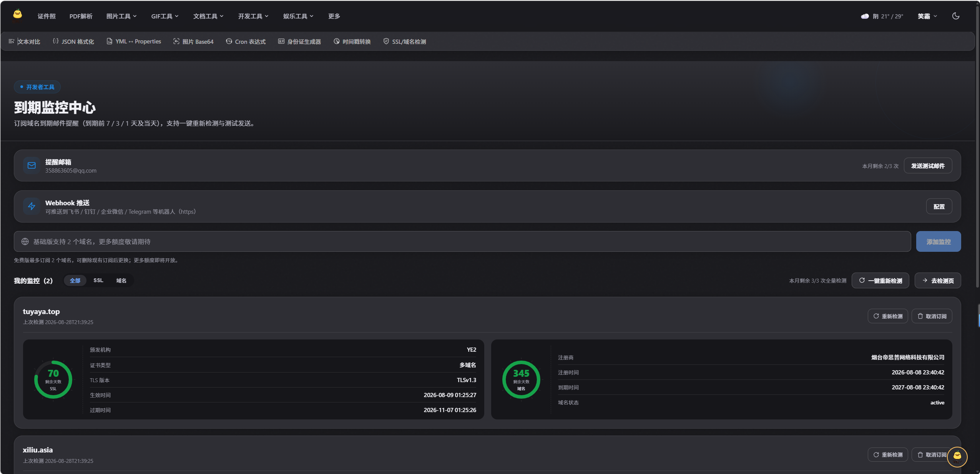Open 图片 Base64 tool

[x=193, y=42]
